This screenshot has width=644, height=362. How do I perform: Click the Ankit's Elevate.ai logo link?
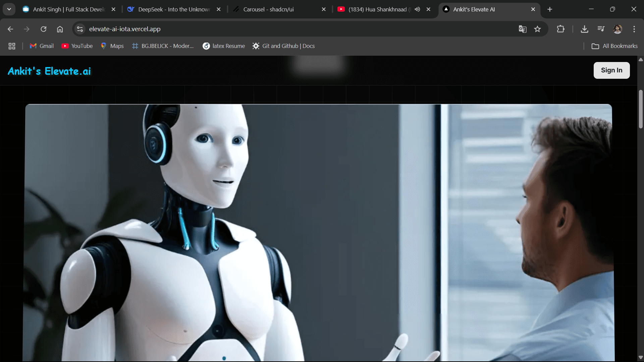[x=49, y=71]
